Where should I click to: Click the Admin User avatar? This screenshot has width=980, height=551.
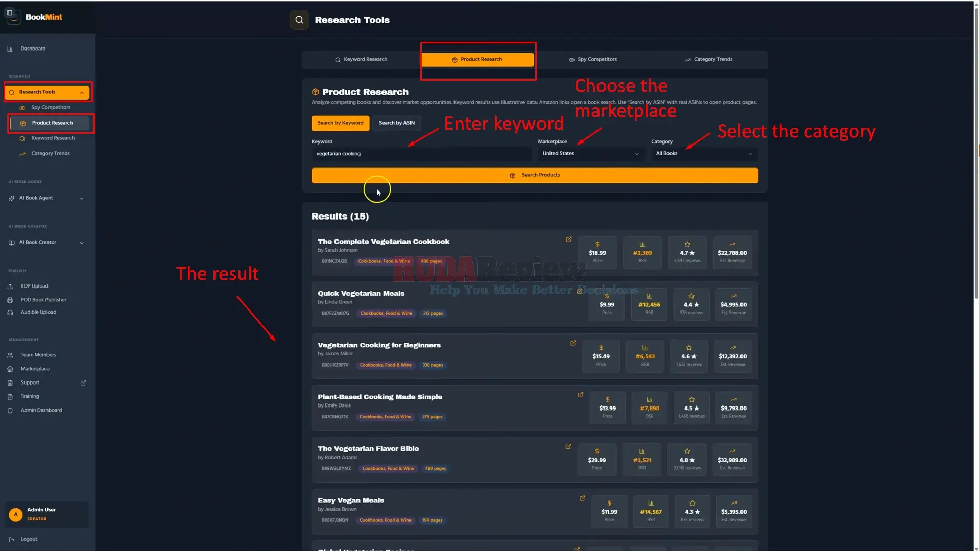tap(16, 514)
